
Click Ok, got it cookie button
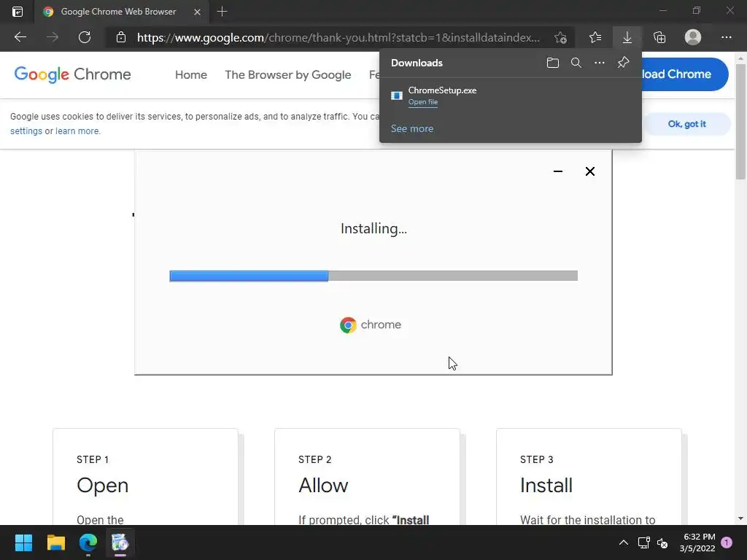[686, 124]
